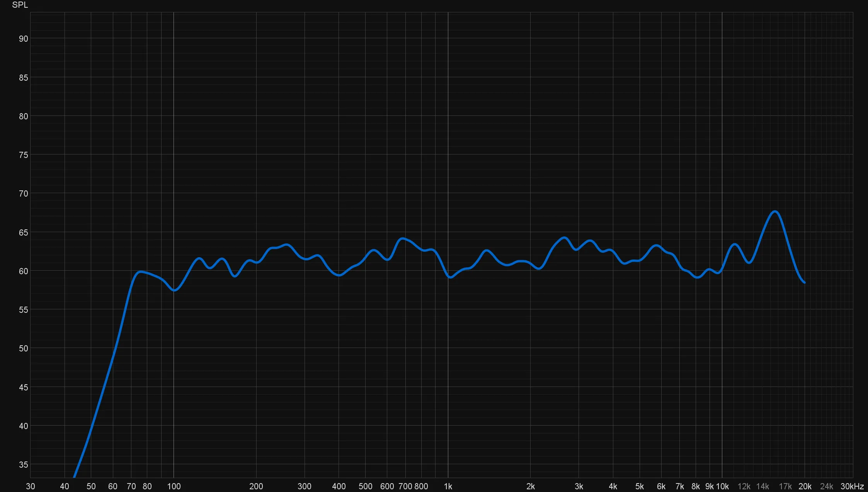This screenshot has width=868, height=492.
Task: Click the 500 Hz frequency label
Action: point(365,486)
